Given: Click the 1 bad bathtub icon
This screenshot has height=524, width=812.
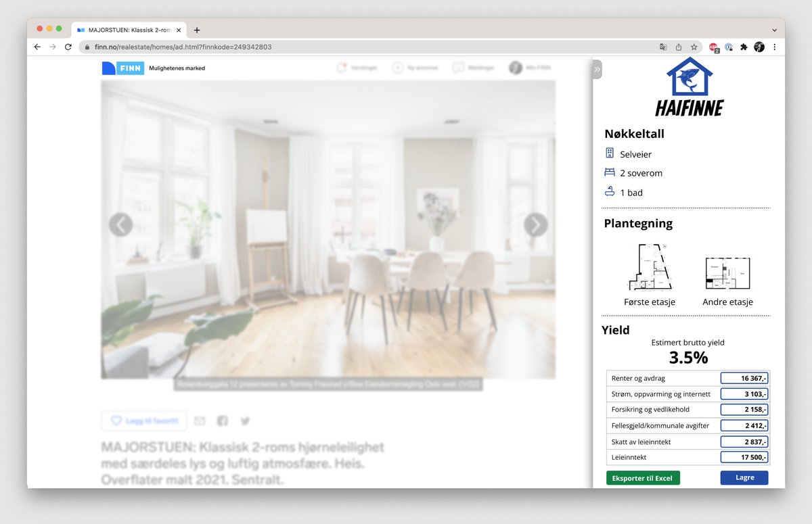Looking at the screenshot, I should pyautogui.click(x=610, y=192).
